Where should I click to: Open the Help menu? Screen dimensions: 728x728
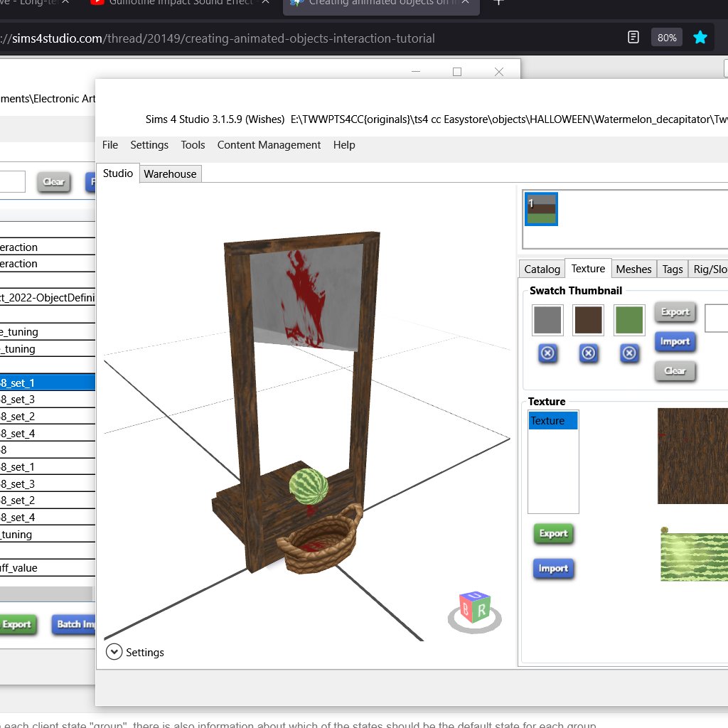(x=344, y=145)
